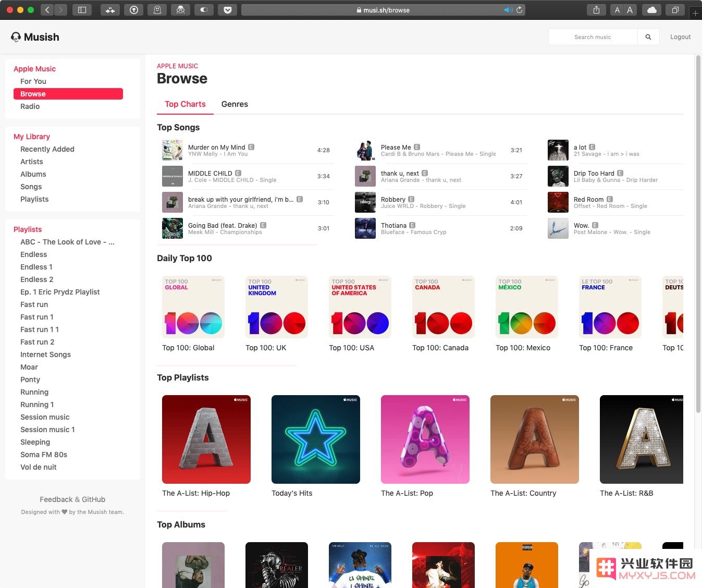Click the Musish headphones logo
Screen dimensions: 702x588
click(16, 37)
